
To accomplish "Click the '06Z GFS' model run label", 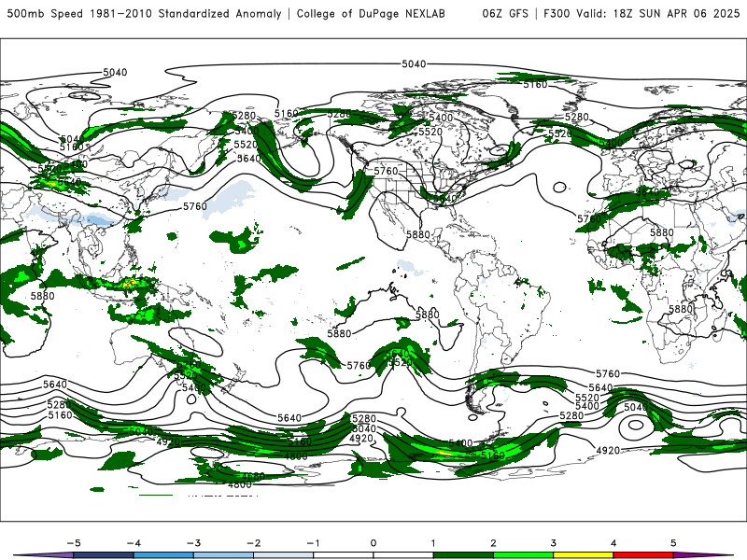I will (x=505, y=14).
